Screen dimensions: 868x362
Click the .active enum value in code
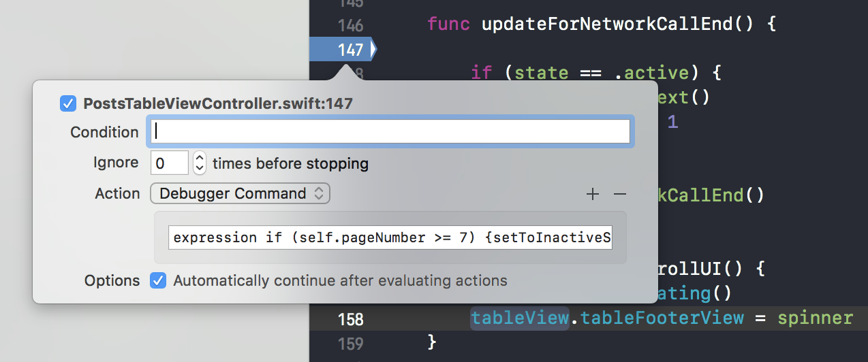click(652, 72)
